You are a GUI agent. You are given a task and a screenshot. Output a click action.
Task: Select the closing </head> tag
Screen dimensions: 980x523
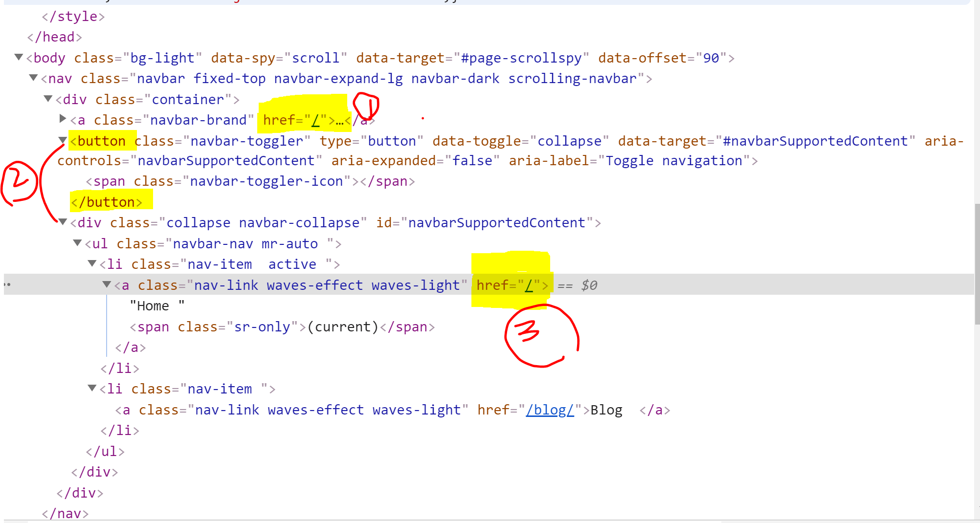pyautogui.click(x=54, y=37)
